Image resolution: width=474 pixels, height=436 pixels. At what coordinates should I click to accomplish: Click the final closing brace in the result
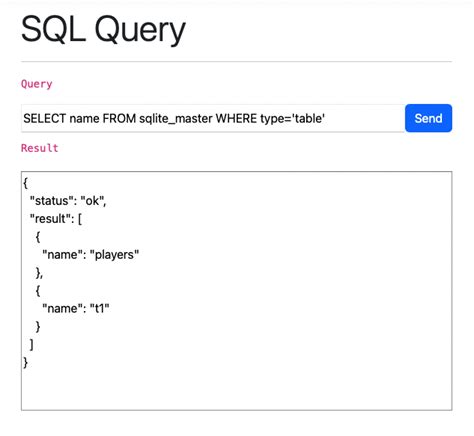[26, 363]
